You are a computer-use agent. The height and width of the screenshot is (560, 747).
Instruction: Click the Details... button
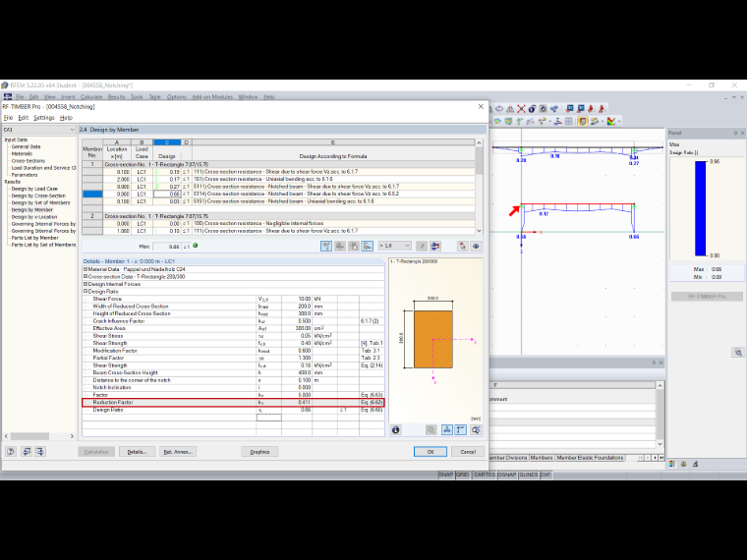[x=138, y=452]
